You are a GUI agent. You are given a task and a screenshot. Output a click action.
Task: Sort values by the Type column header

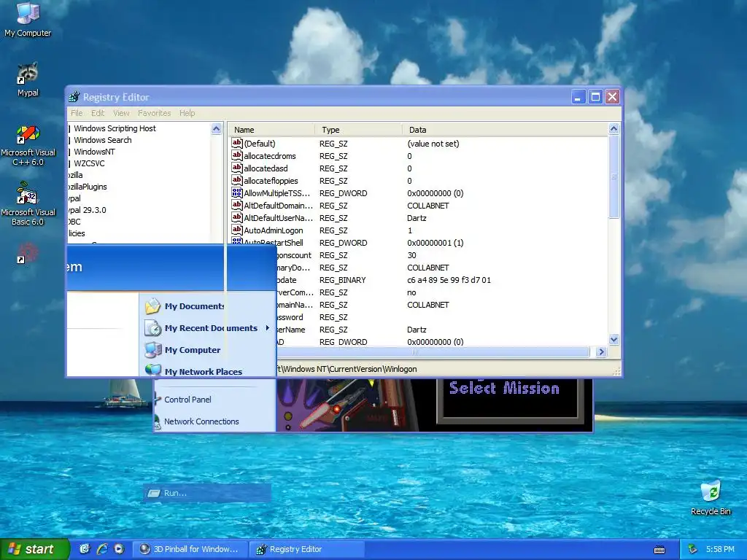pos(358,130)
